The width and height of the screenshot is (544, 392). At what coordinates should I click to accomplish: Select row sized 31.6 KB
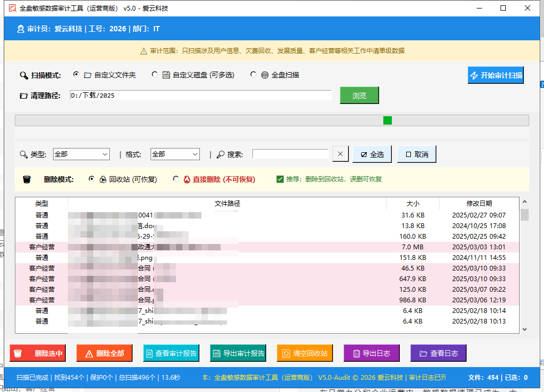click(x=267, y=215)
